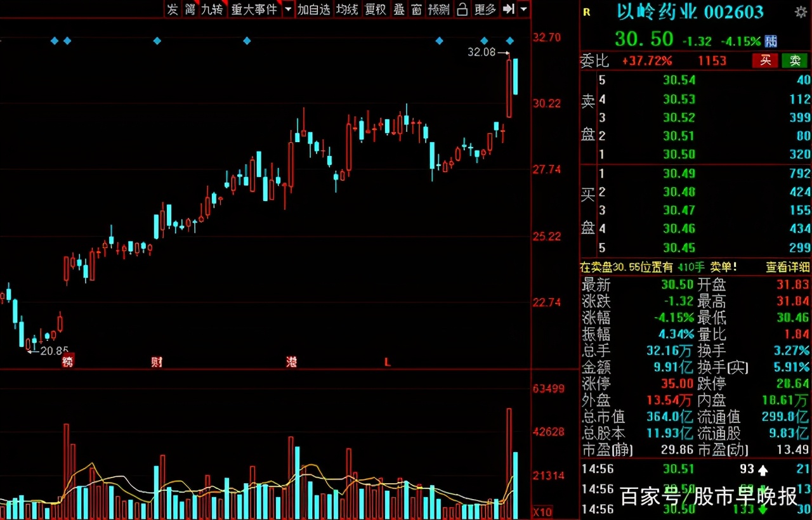812x520 pixels.
Task: Click the 加自选 add-to-watchlist icon
Action: (313, 10)
